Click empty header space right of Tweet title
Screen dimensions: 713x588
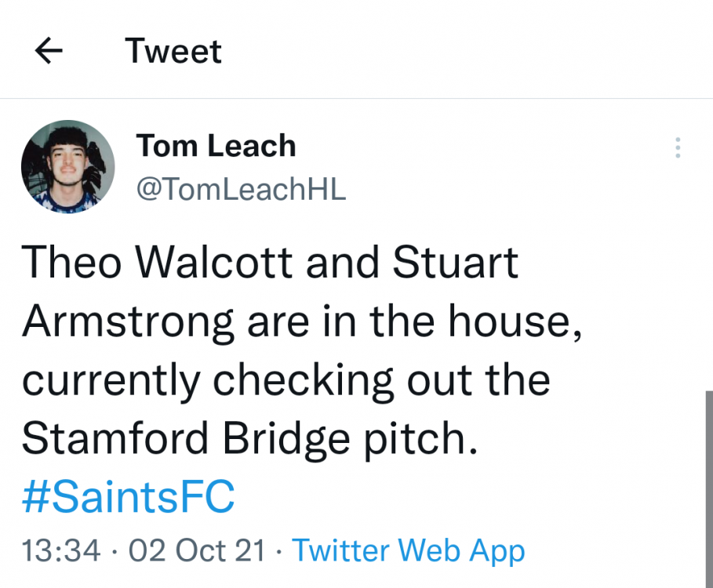pos(471,52)
